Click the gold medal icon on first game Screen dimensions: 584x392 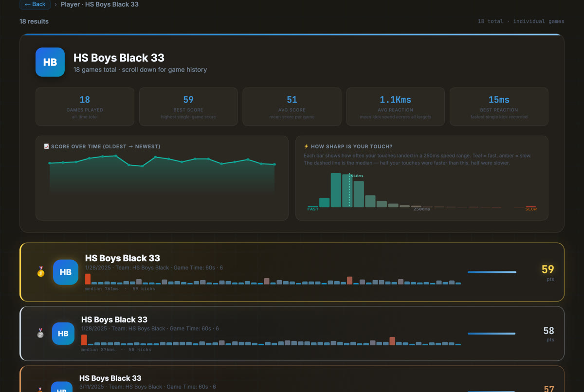point(41,272)
